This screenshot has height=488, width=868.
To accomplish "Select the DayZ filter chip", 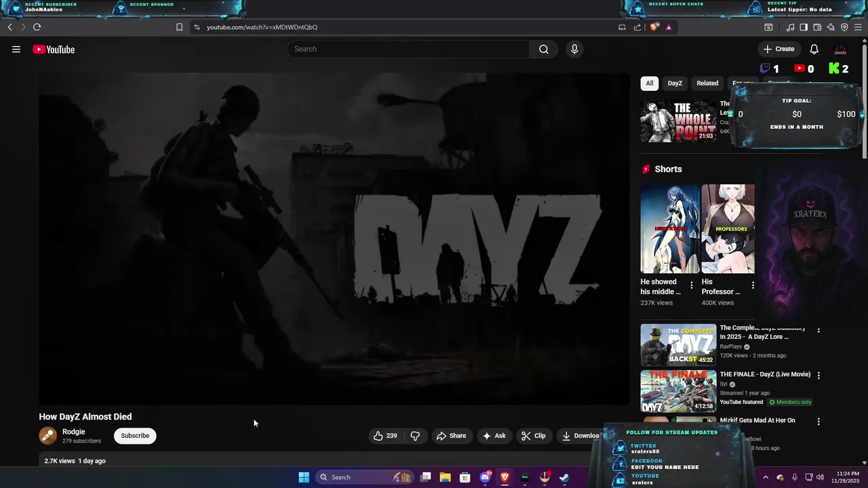I will coord(675,83).
